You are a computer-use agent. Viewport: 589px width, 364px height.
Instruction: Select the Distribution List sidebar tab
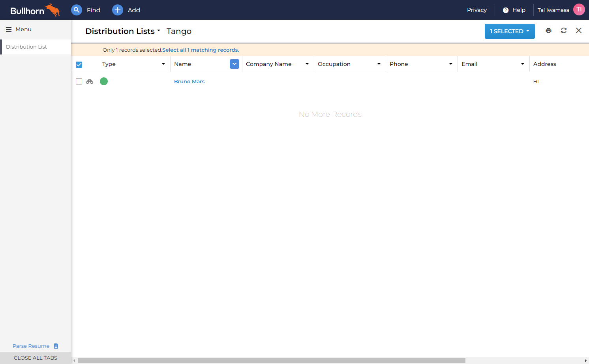point(36,47)
